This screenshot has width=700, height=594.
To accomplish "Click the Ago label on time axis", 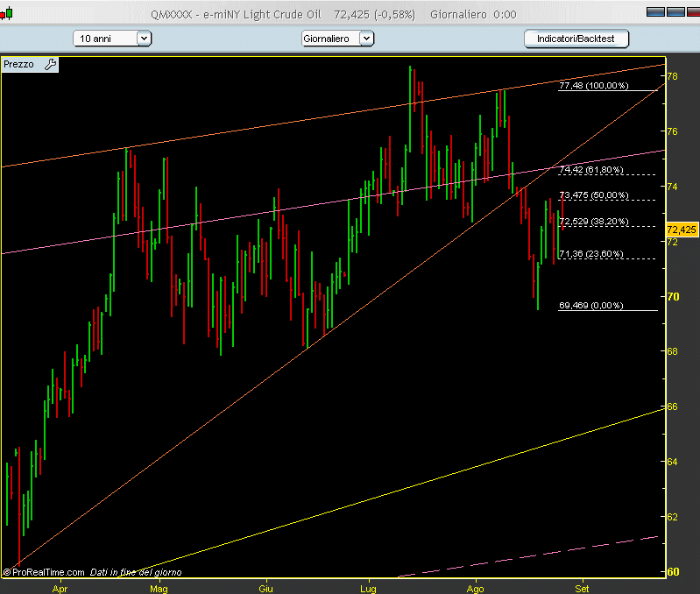I will 475,589.
